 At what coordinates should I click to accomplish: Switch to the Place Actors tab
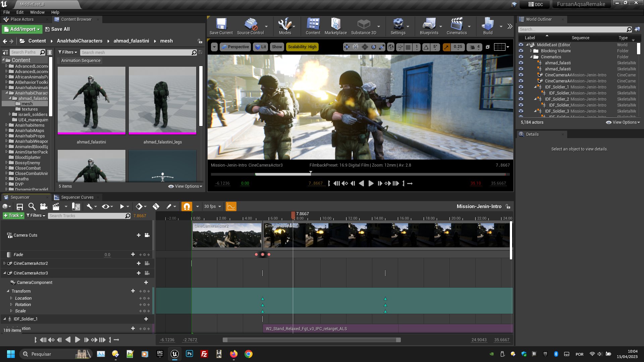(x=22, y=19)
